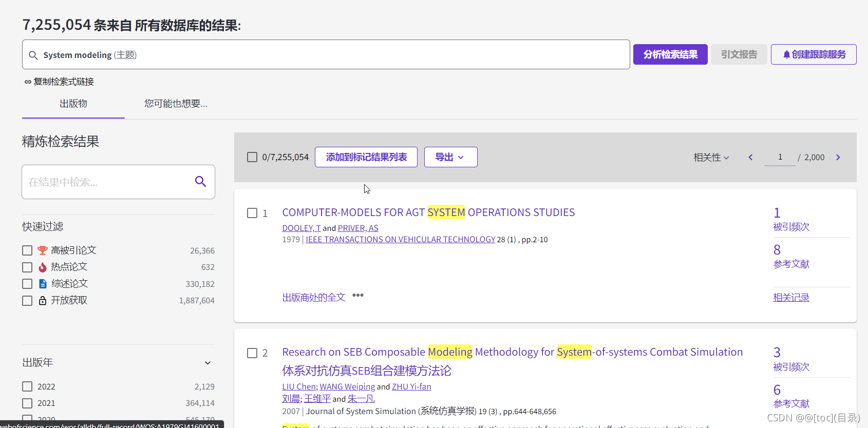Open the 相关性 sort order dropdown
Viewport: 868px width, 428px height.
[x=711, y=158]
